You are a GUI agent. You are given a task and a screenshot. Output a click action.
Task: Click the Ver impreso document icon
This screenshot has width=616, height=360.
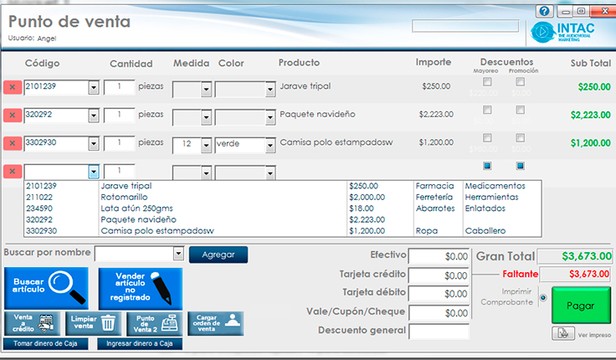click(563, 334)
